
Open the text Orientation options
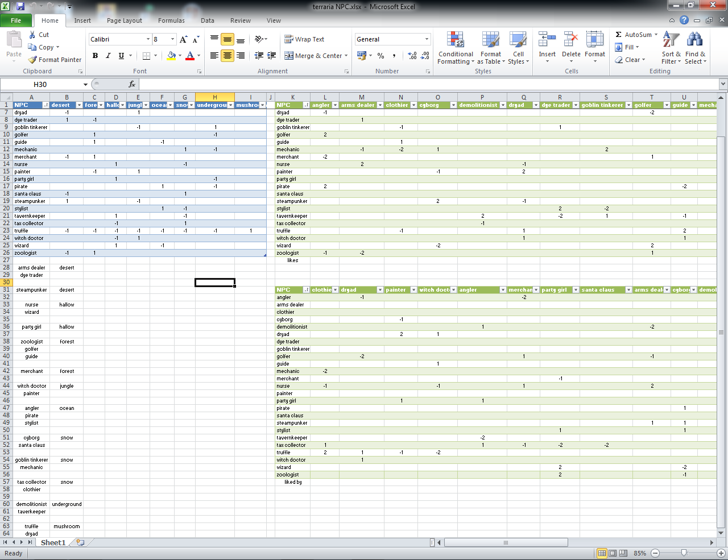pyautogui.click(x=261, y=39)
